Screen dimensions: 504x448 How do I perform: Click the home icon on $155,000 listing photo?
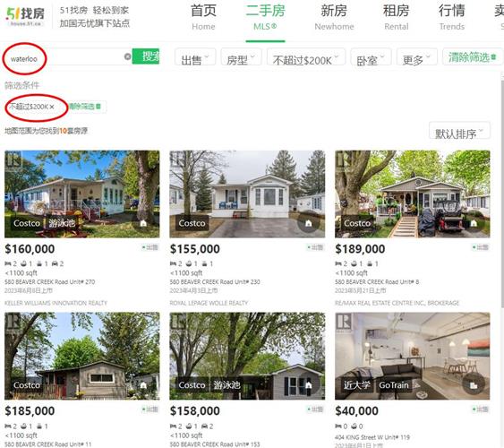[x=308, y=223]
